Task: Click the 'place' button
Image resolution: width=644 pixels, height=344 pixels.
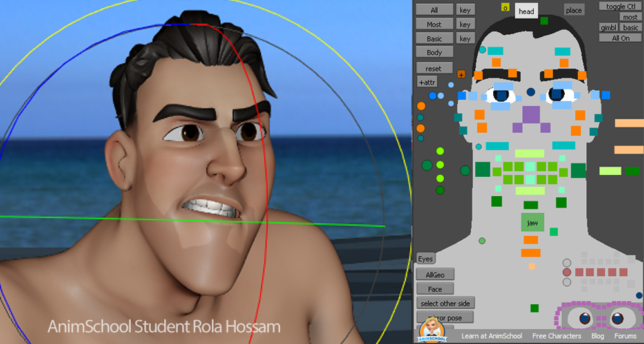Action: 574,10
